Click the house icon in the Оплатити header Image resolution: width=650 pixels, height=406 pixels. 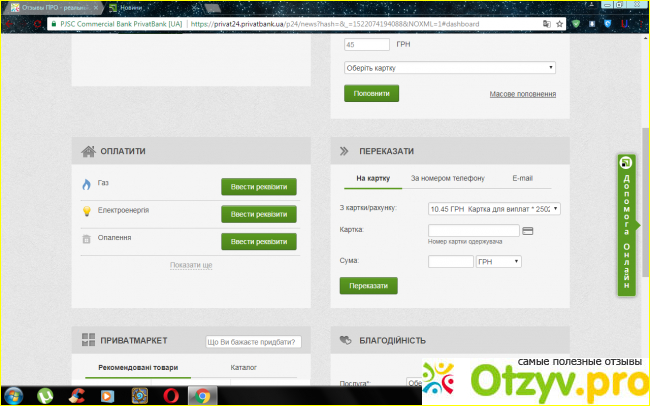pyautogui.click(x=88, y=152)
